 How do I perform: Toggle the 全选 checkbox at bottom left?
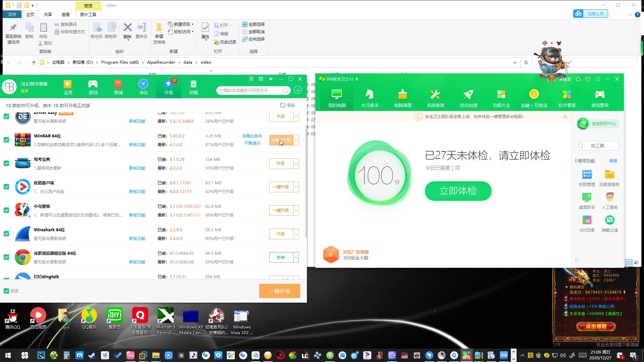pyautogui.click(x=6, y=291)
